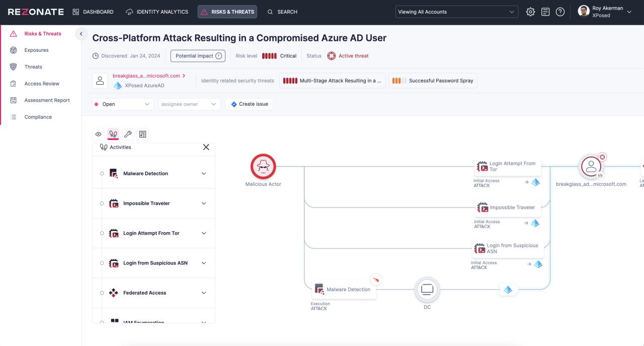Click the Potential impact button
Screen dimensions: 644x346
point(198,56)
